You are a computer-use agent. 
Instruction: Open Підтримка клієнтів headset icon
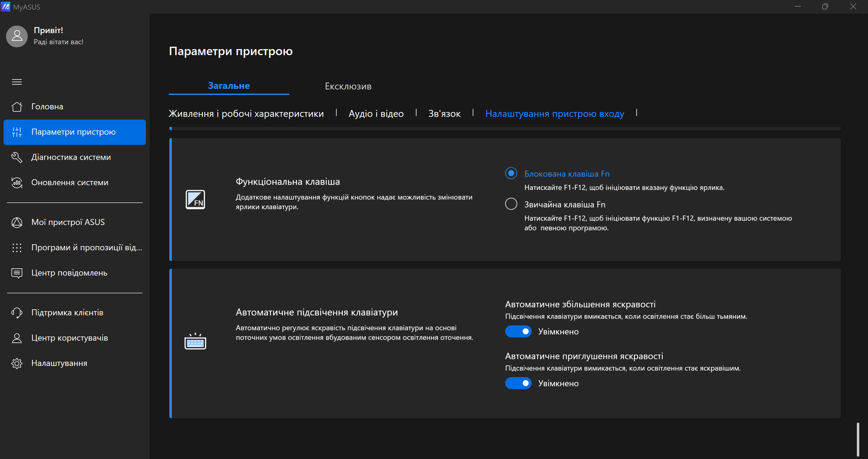click(x=17, y=313)
